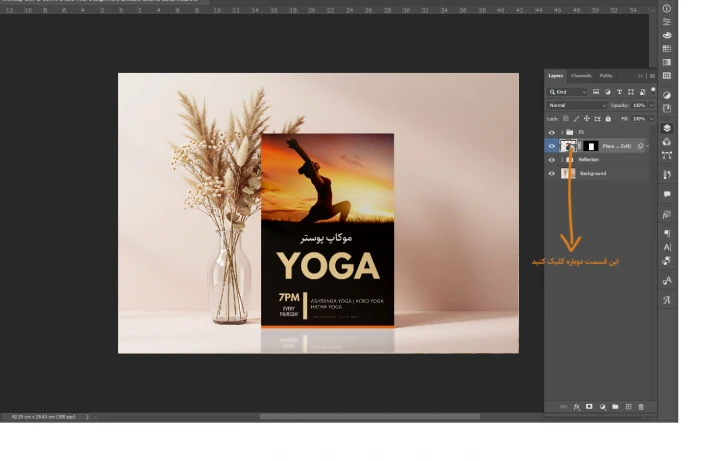Click the smart object layer thumbnail
This screenshot has height=461, width=720.
tap(569, 146)
